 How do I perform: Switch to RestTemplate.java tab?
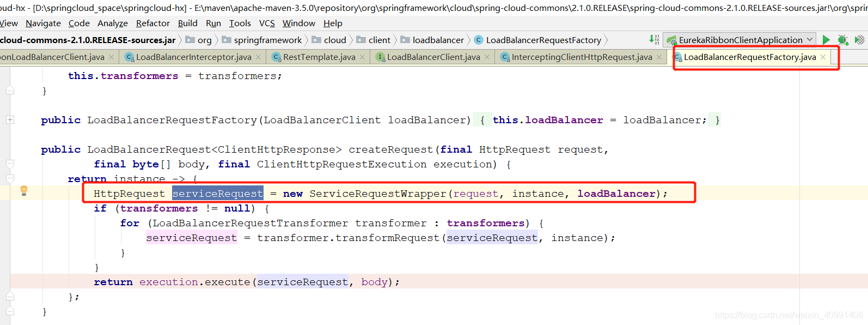(319, 57)
